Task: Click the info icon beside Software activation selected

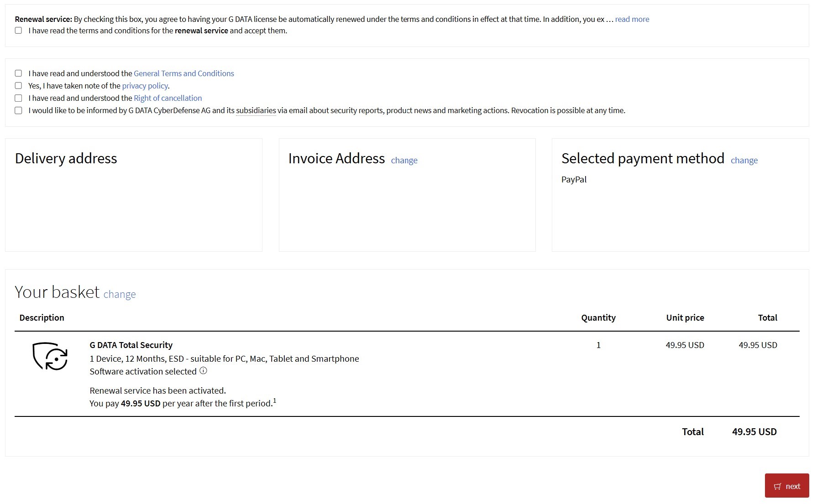Action: [204, 371]
